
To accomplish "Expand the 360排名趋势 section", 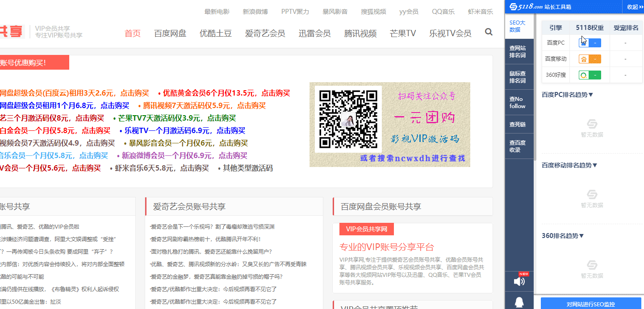I will tap(563, 236).
